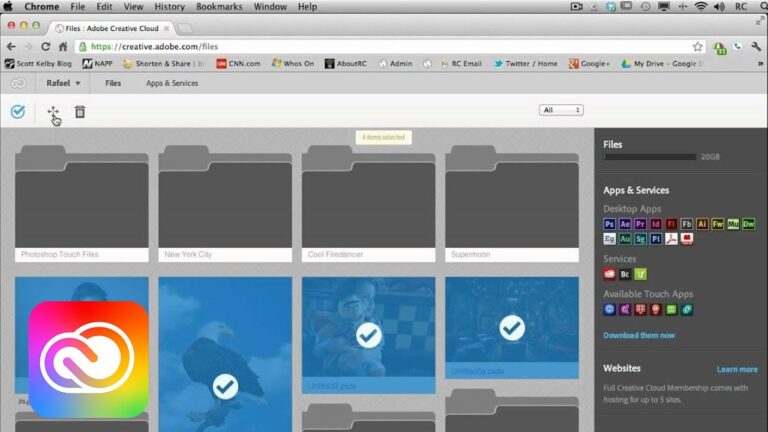Open the Twitter / Home bookmark
The width and height of the screenshot is (768, 432).
[526, 64]
